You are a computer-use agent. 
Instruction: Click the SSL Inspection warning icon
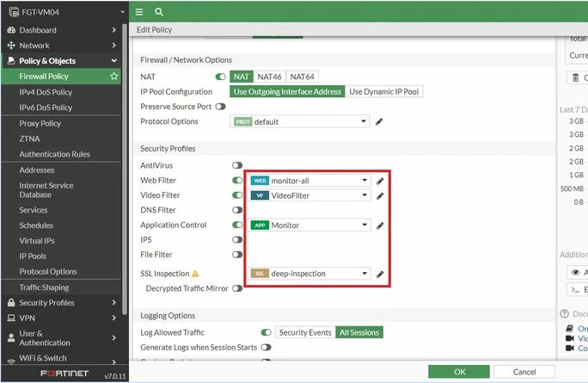(195, 274)
